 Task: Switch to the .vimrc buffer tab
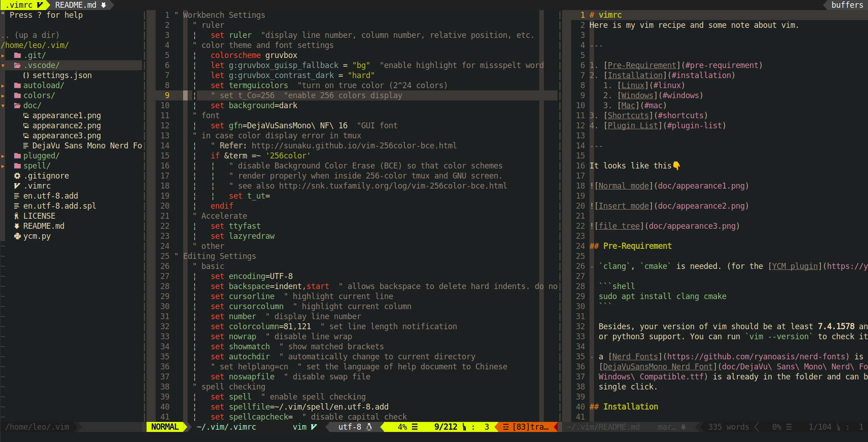(x=24, y=5)
